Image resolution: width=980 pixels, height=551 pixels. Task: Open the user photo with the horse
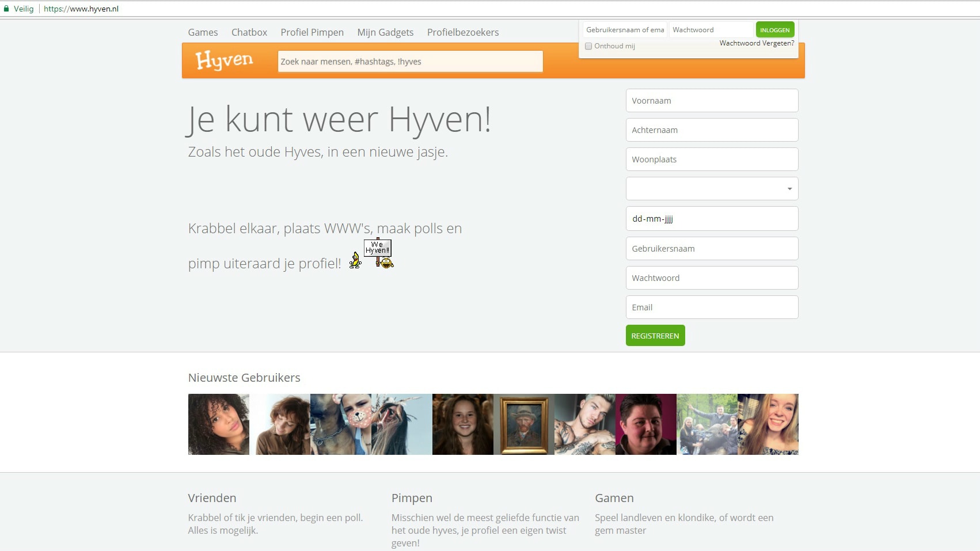[341, 424]
